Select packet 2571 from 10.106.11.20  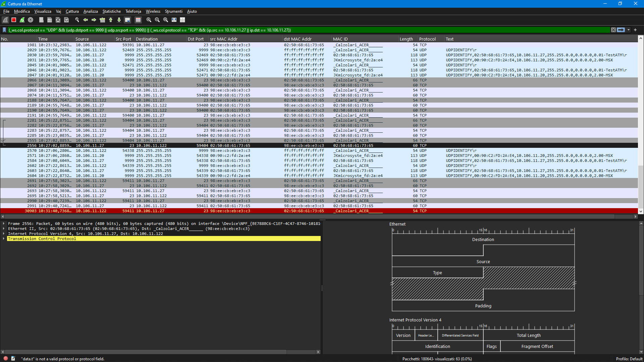point(319,156)
